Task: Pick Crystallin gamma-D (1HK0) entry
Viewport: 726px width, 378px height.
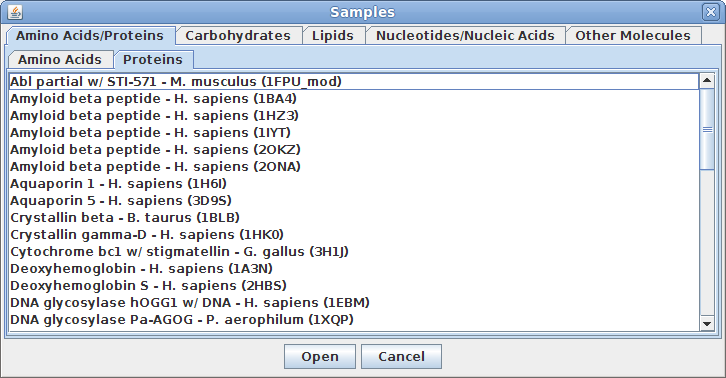Action: click(354, 235)
